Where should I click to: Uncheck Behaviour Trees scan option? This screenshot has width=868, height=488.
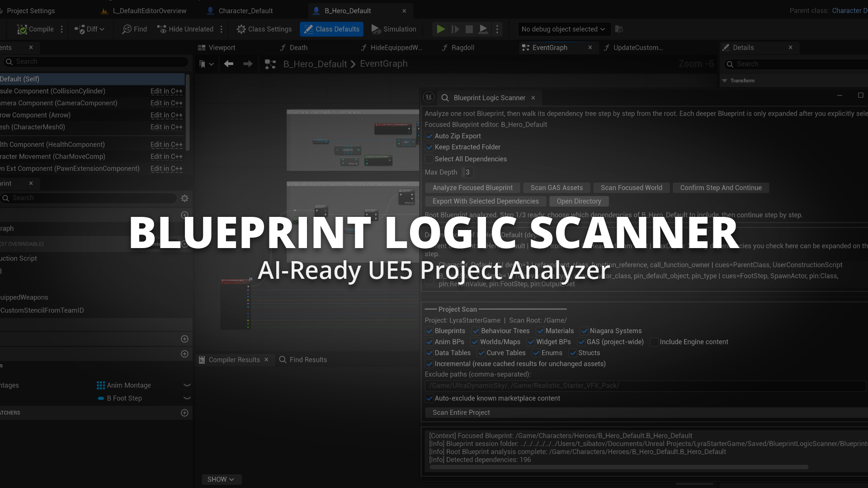476,331
